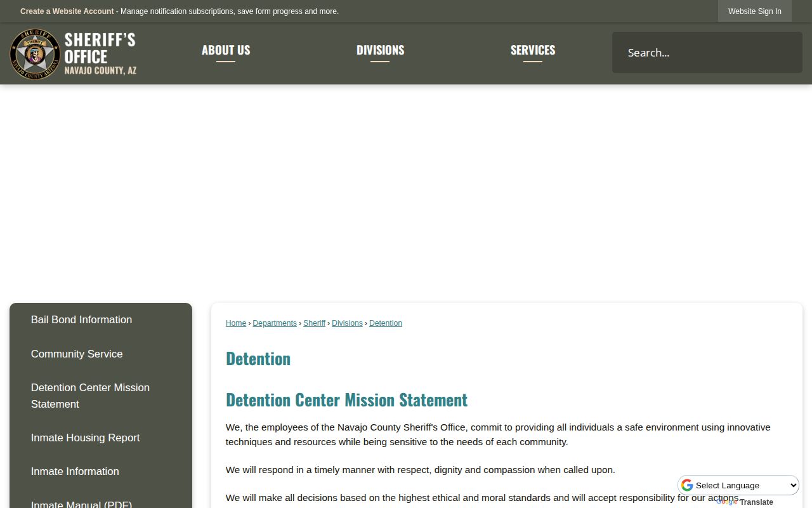This screenshot has height=508, width=812.
Task: Click the Detention Center Mission Statement heading
Action: tap(346, 400)
